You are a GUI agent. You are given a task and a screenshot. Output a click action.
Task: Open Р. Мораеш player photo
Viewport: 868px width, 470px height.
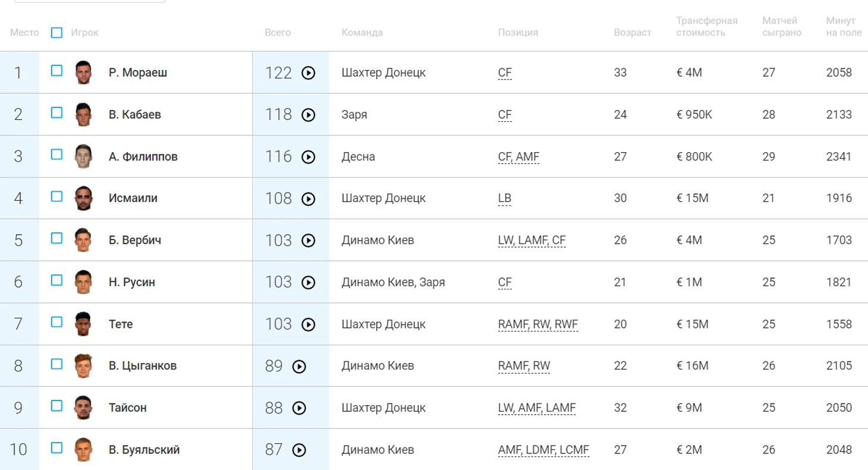coord(84,72)
